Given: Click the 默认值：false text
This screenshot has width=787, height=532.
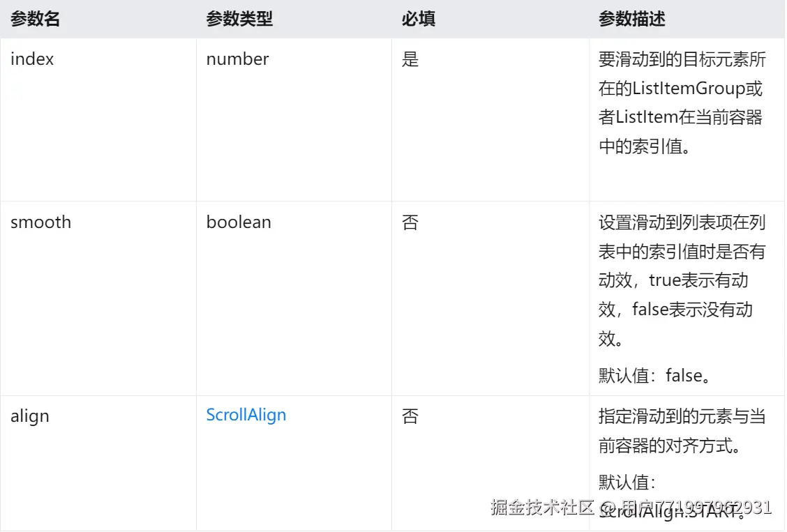Looking at the screenshot, I should coord(654,376).
